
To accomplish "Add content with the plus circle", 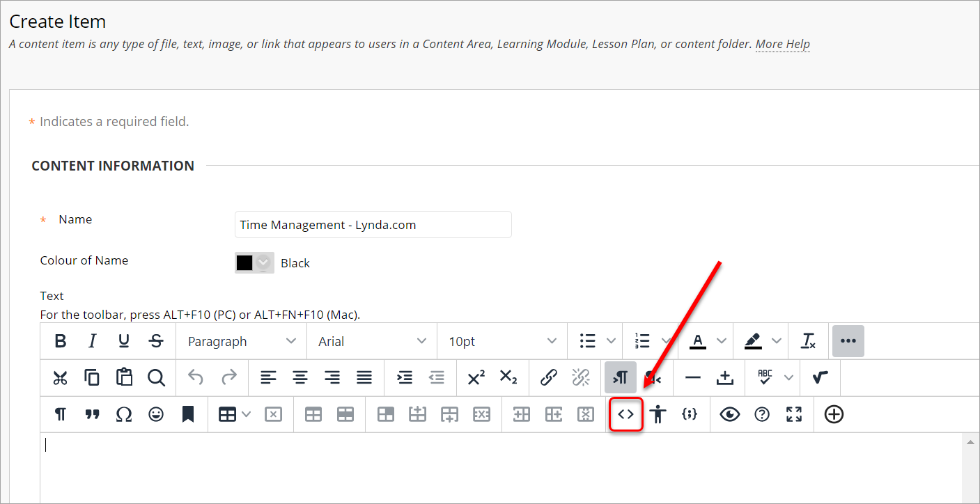I will [x=834, y=414].
